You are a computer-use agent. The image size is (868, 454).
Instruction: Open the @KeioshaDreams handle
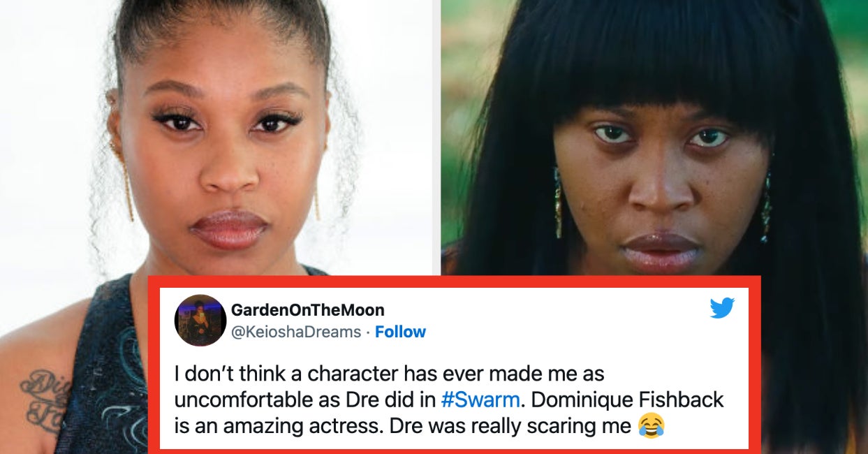point(296,332)
